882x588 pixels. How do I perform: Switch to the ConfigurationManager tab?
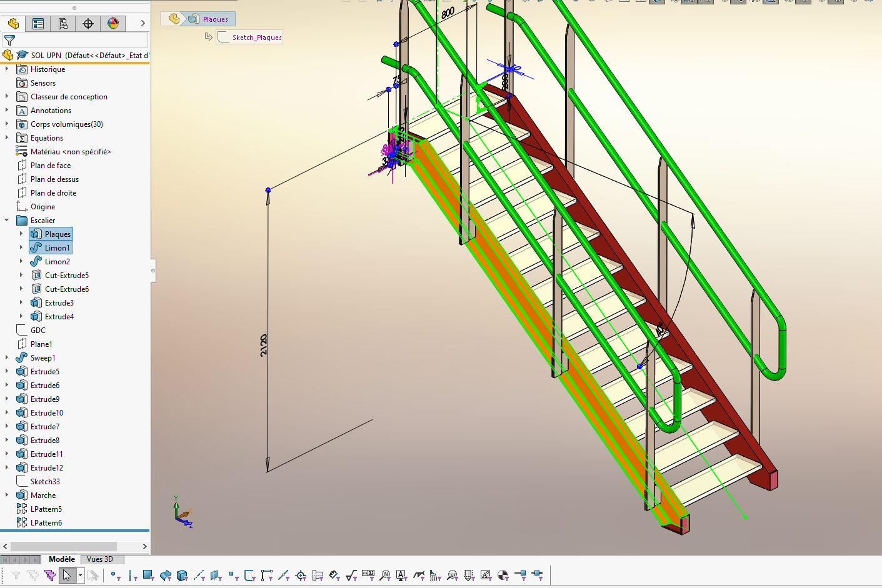(63, 24)
